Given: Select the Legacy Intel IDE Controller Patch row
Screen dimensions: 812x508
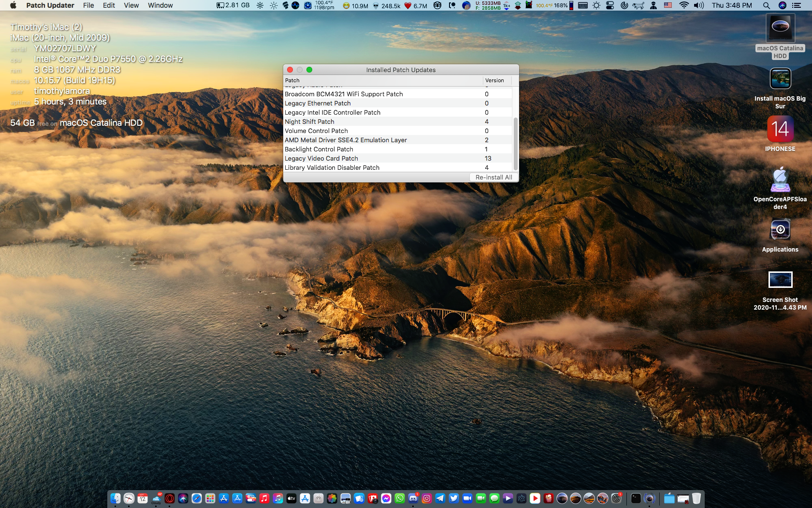Looking at the screenshot, I should [397, 112].
